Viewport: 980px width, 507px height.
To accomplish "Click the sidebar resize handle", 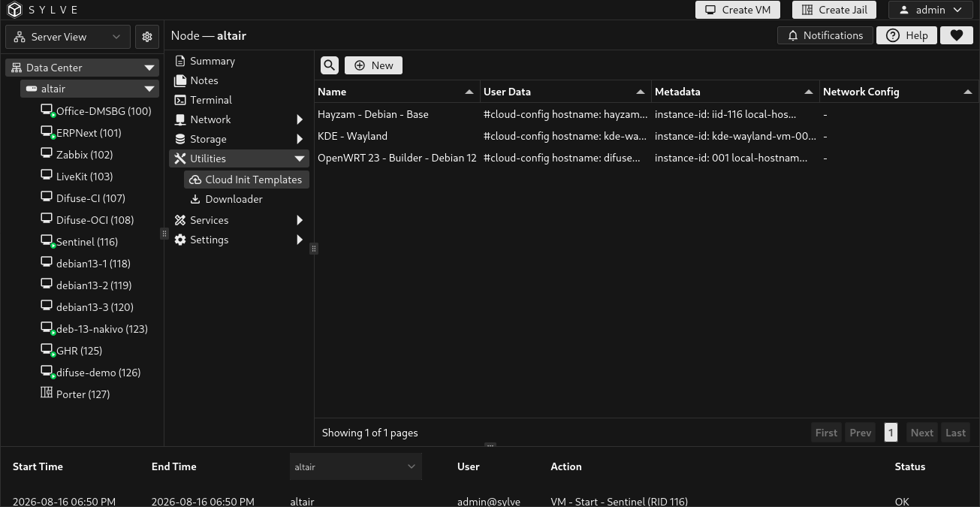I will pos(164,234).
